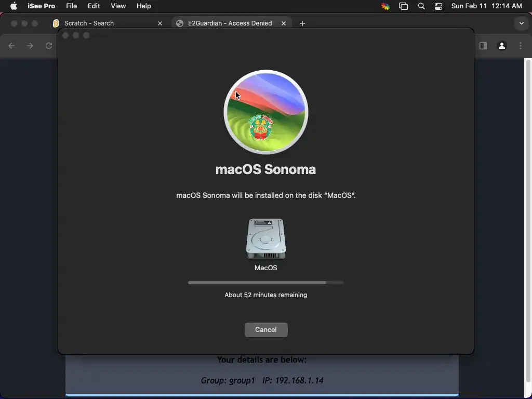
Task: Click the colorful menu bar status icon
Action: click(385, 6)
